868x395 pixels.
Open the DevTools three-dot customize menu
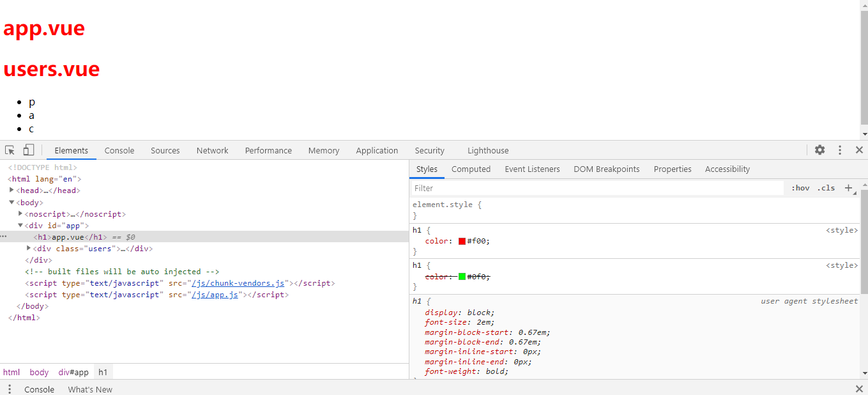[x=840, y=150]
